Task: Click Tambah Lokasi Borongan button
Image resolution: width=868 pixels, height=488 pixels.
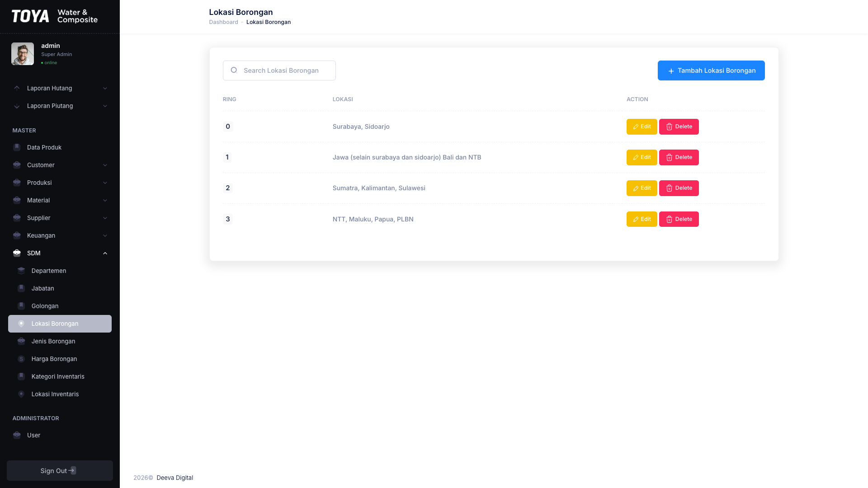Action: 711,70
